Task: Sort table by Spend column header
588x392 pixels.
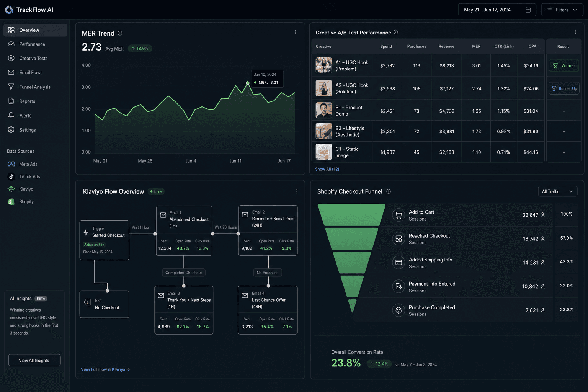Action: tap(386, 46)
